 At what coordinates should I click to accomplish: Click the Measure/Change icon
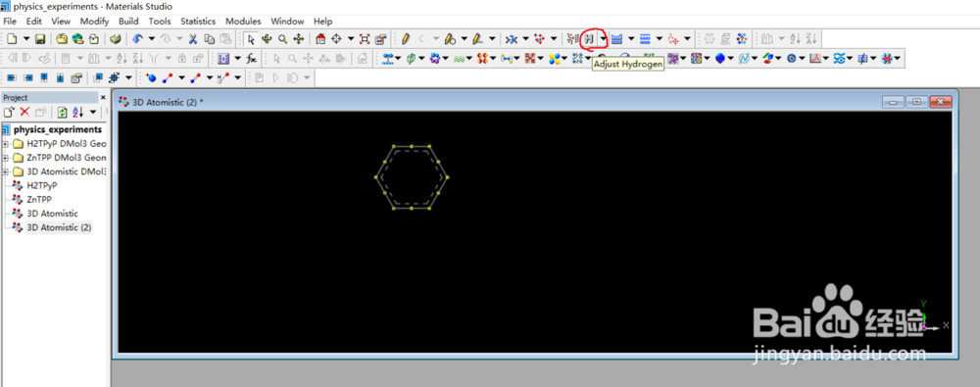pos(512,39)
